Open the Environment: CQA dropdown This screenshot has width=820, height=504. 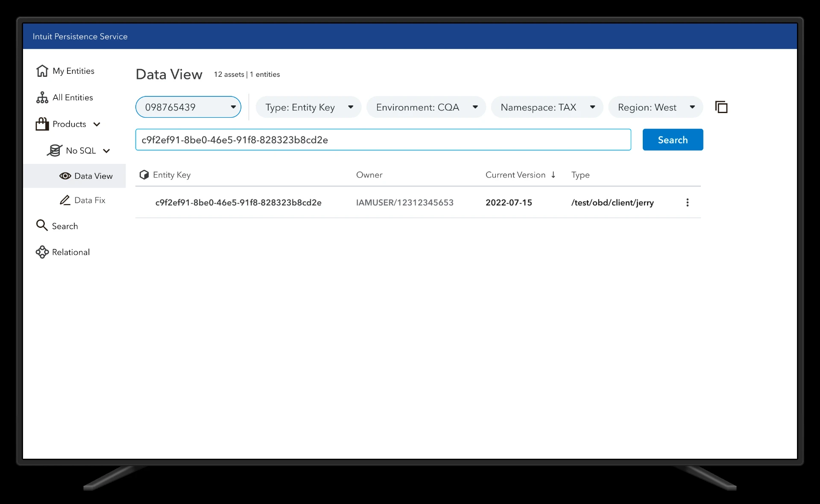(x=426, y=107)
